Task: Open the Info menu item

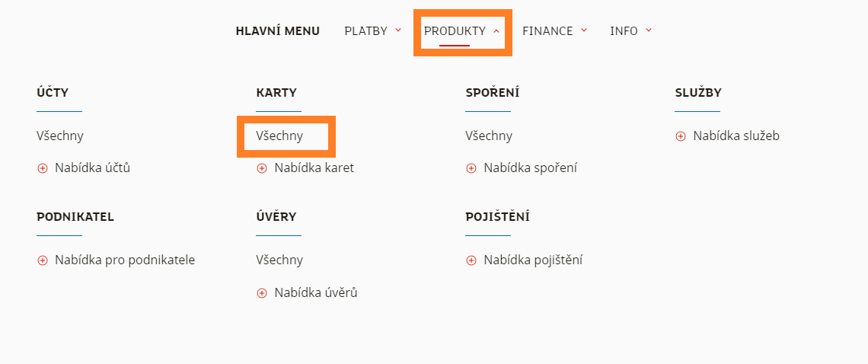Action: 624,31
